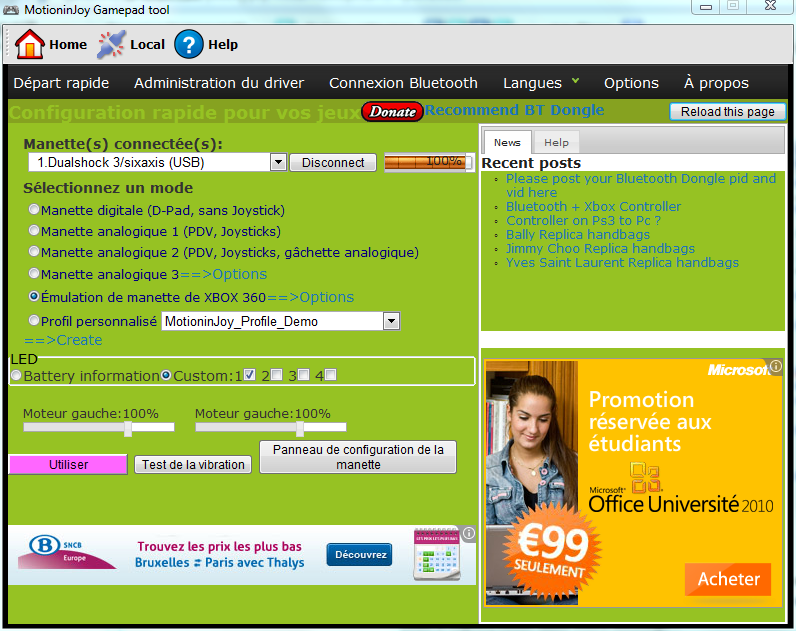Select Manette analogique 1 mode
The width and height of the screenshot is (796, 631).
coord(34,230)
